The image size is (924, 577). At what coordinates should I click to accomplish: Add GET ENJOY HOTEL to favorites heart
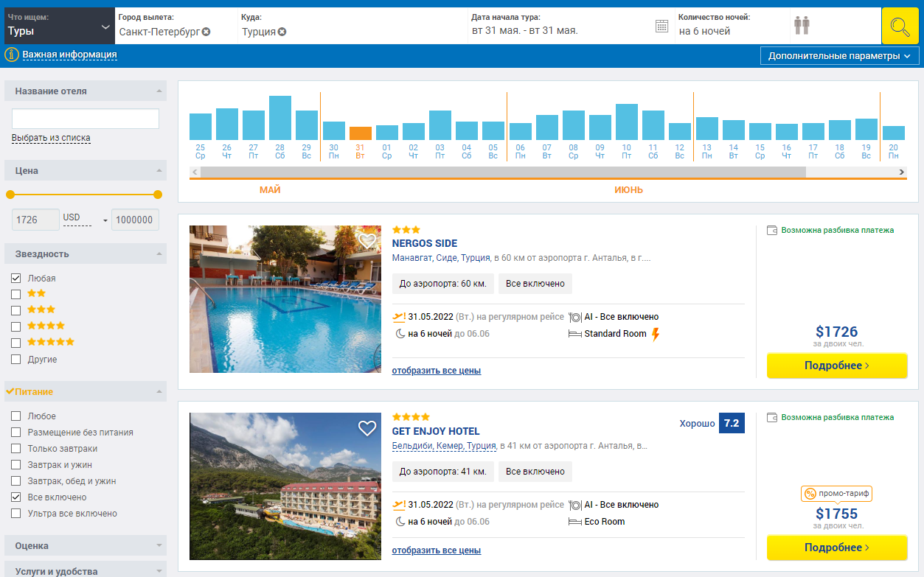click(x=367, y=428)
